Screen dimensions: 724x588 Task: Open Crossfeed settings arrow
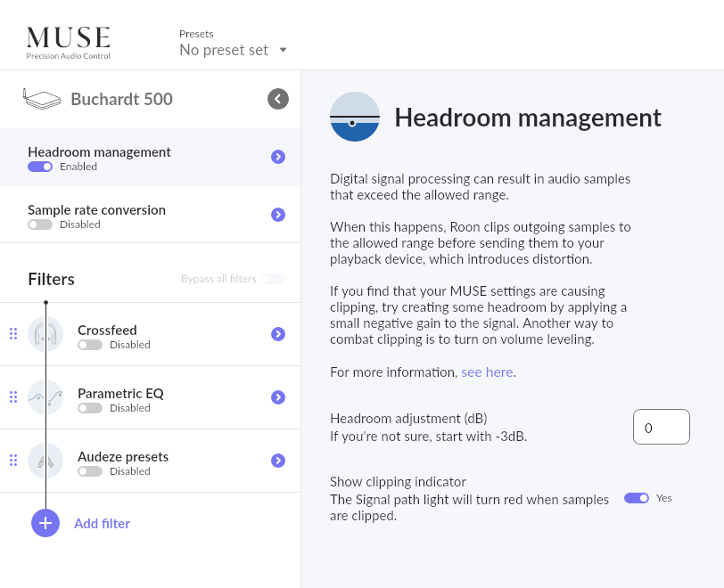coord(278,334)
